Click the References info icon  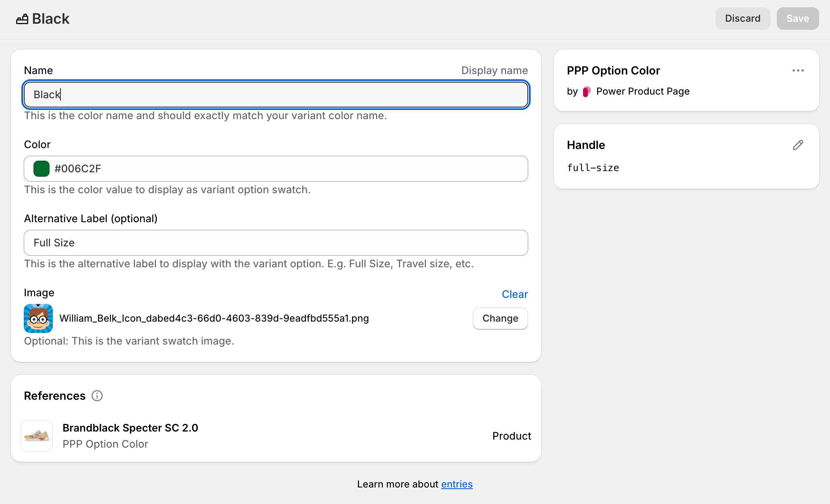97,396
